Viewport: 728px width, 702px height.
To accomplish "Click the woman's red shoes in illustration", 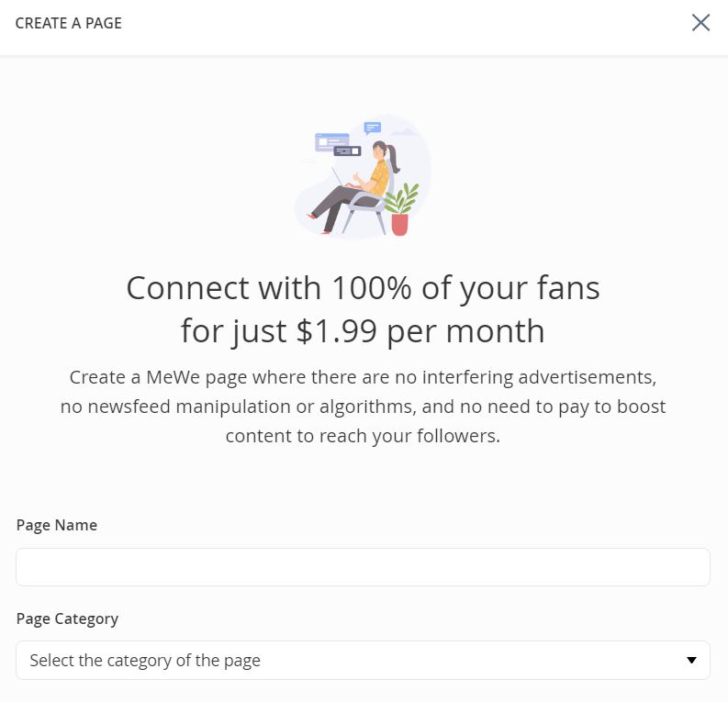I will point(314,217).
